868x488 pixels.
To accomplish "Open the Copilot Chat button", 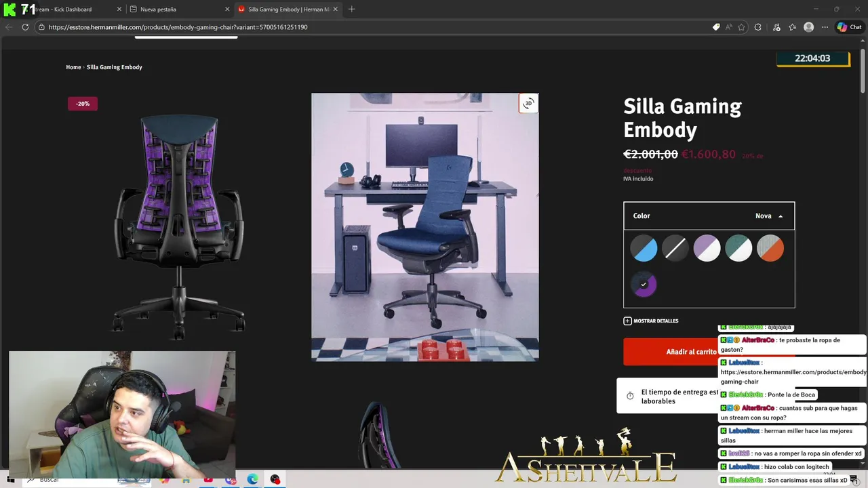I will point(849,27).
